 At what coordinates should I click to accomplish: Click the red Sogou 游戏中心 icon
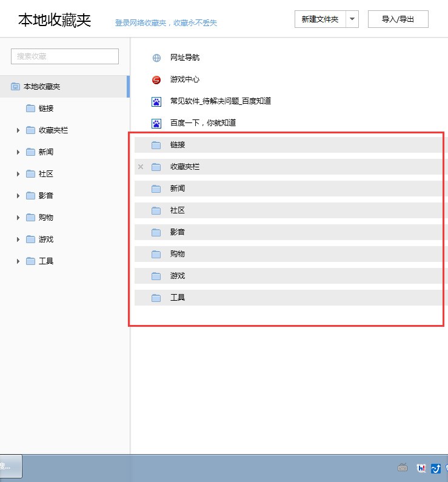tap(156, 80)
